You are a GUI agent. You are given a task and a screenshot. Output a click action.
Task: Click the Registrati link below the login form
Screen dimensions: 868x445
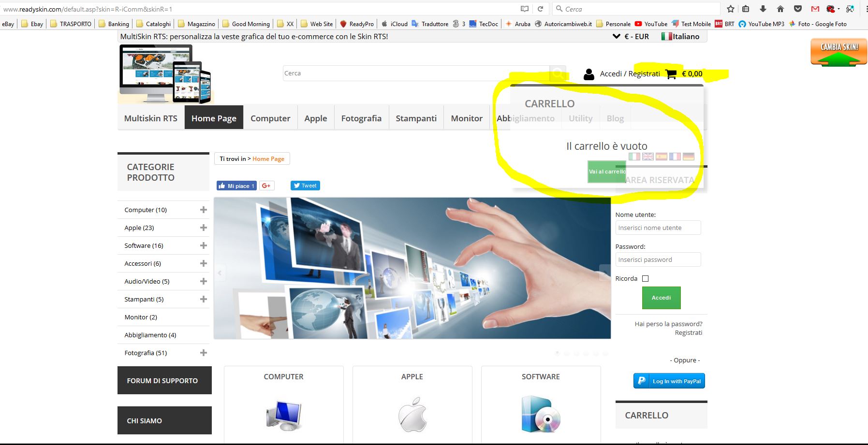click(x=689, y=332)
